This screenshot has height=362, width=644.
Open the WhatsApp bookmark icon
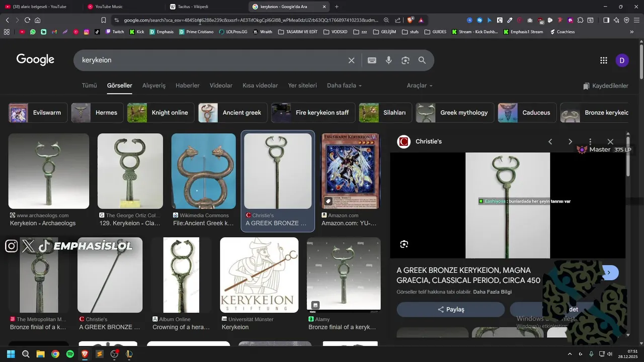pyautogui.click(x=33, y=32)
